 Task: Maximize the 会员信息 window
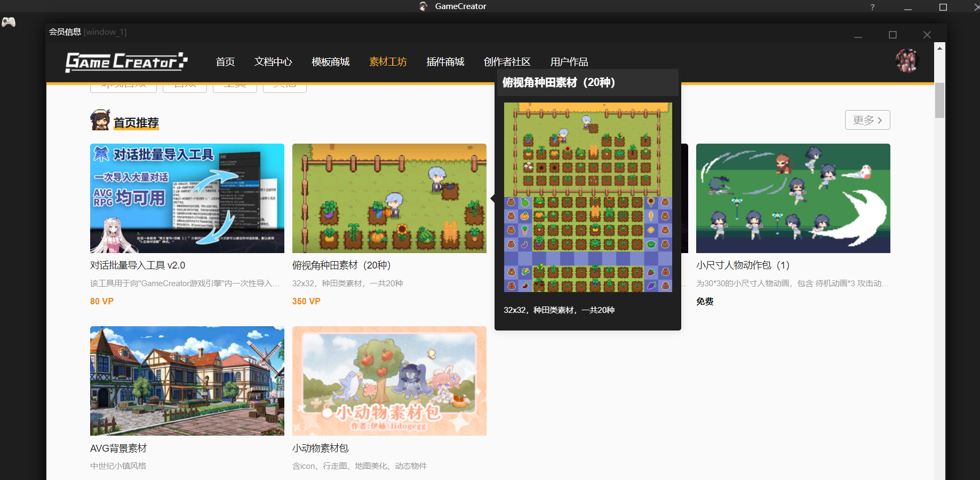click(x=893, y=35)
